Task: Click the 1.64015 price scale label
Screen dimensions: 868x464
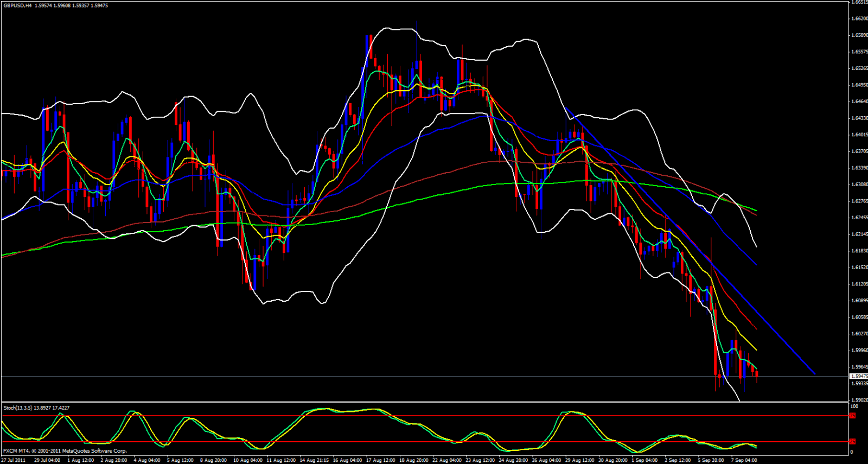Action: [x=859, y=135]
